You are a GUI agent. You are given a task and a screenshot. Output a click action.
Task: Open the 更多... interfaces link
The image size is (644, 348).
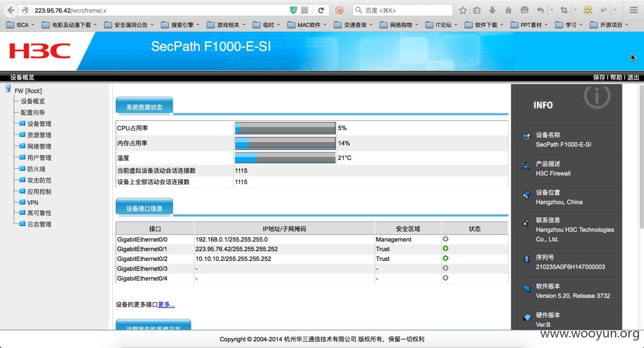click(167, 304)
